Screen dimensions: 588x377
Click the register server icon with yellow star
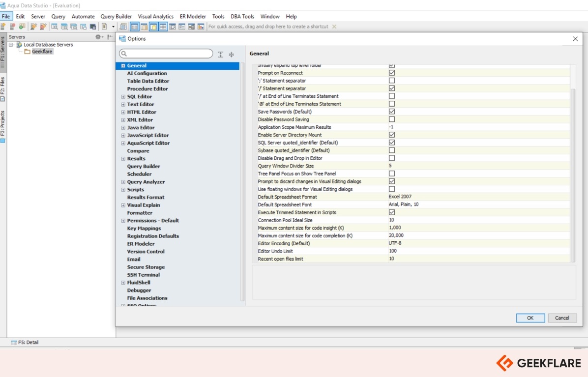coord(3,27)
